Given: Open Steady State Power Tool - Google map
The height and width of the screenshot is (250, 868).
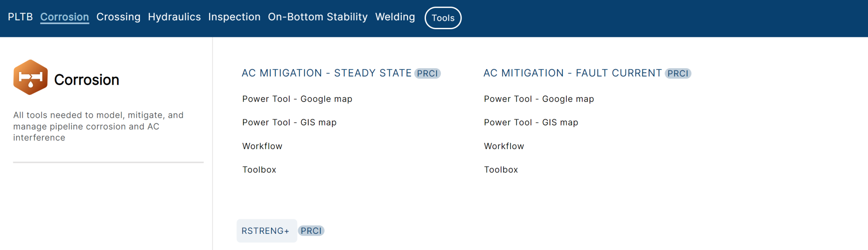Looking at the screenshot, I should (297, 99).
